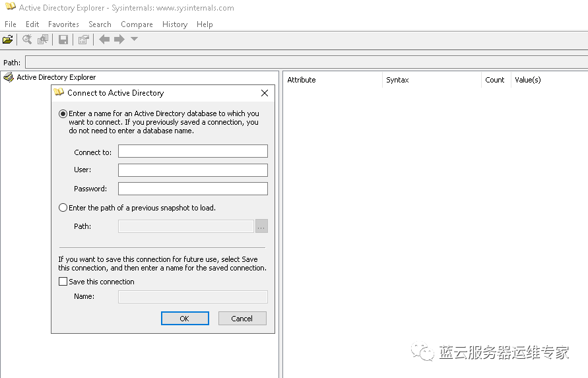Image resolution: width=588 pixels, height=378 pixels.
Task: Click the Count column header
Action: coord(495,80)
